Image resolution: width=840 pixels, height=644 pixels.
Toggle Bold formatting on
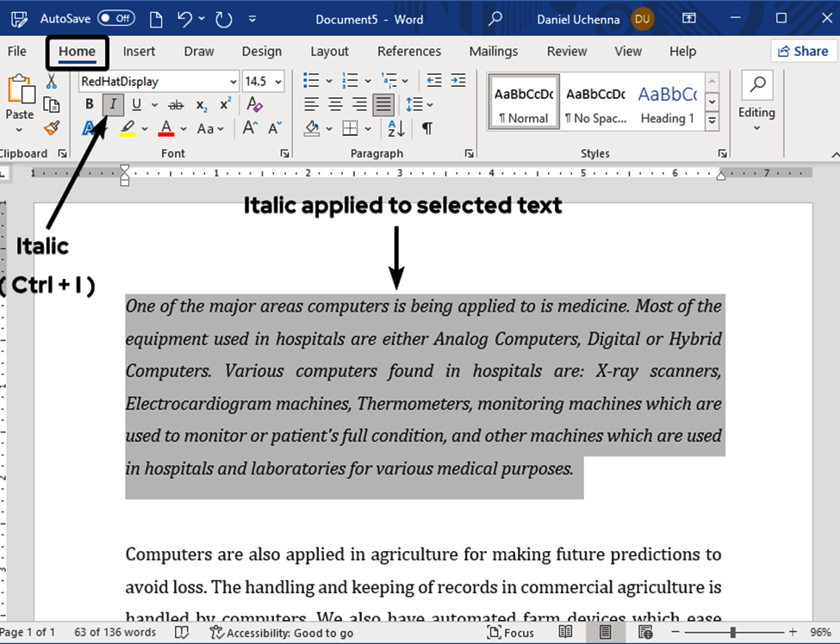tap(90, 105)
